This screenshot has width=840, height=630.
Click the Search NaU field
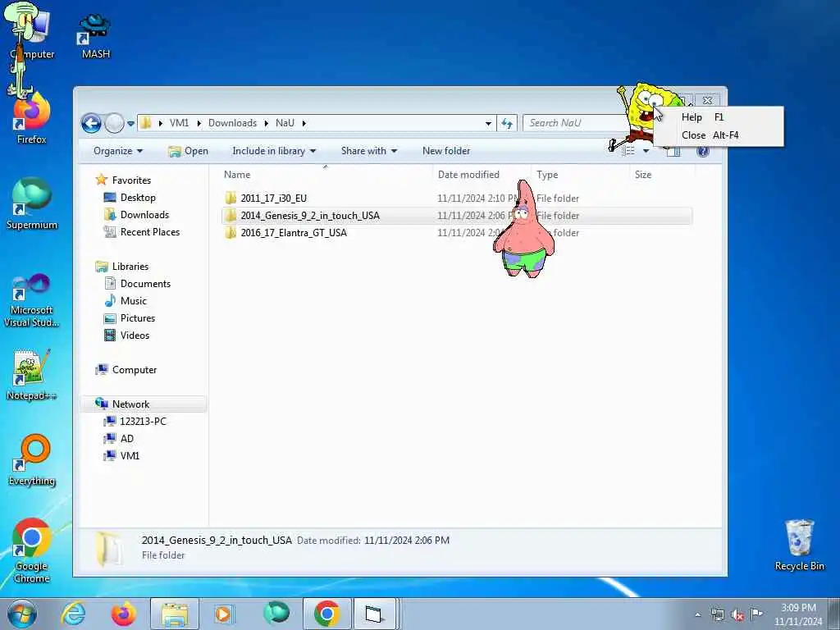[x=576, y=123]
